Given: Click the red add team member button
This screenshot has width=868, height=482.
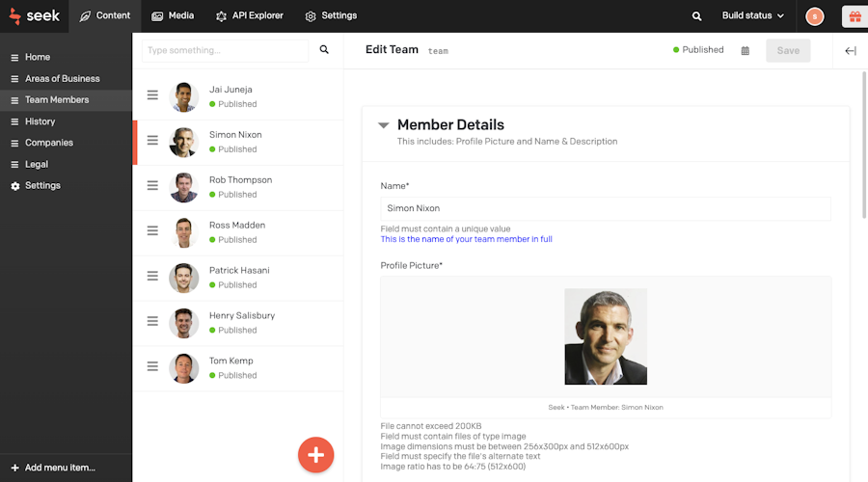Looking at the screenshot, I should [x=315, y=455].
